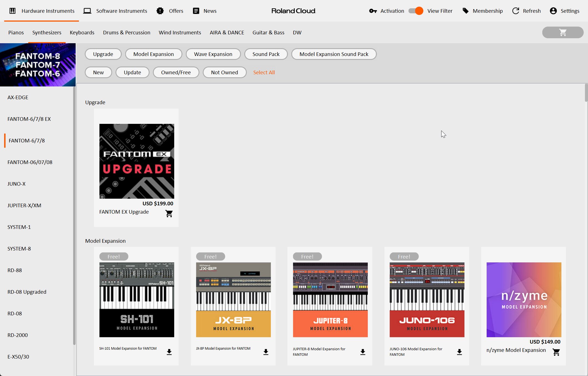Select JUNO-X in the sidebar
The width and height of the screenshot is (588, 376).
16,184
